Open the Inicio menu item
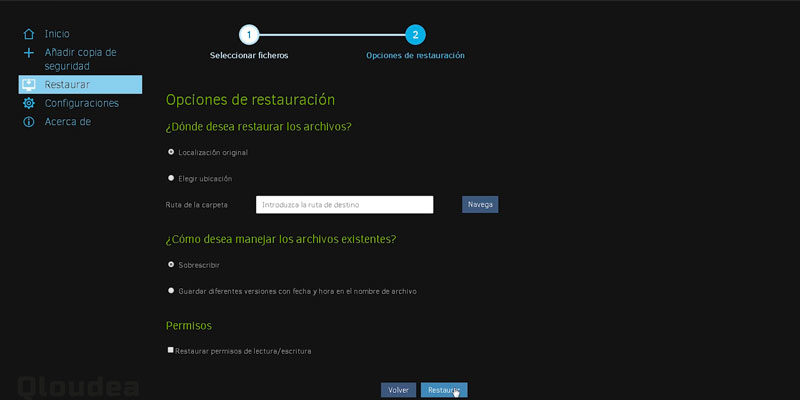800x400 pixels. pos(57,34)
